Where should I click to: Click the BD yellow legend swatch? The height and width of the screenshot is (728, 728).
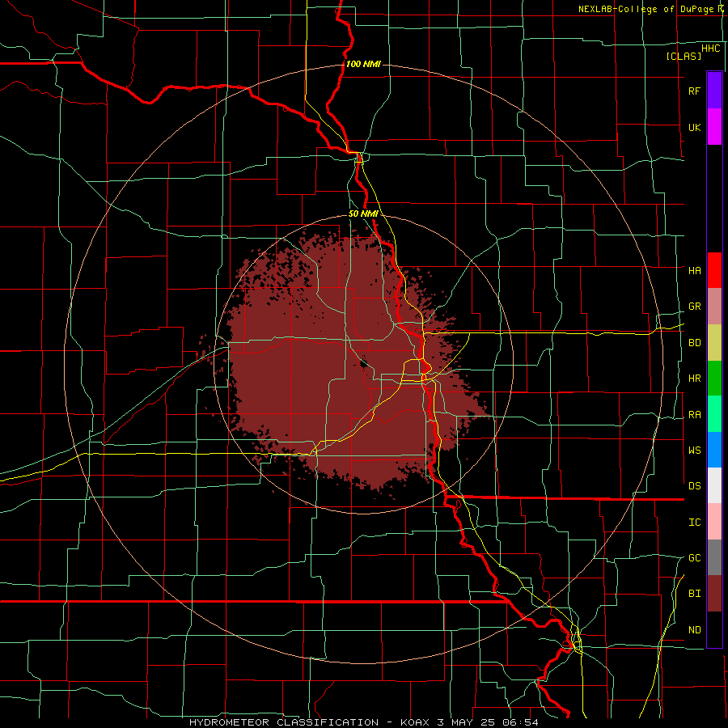pyautogui.click(x=714, y=343)
